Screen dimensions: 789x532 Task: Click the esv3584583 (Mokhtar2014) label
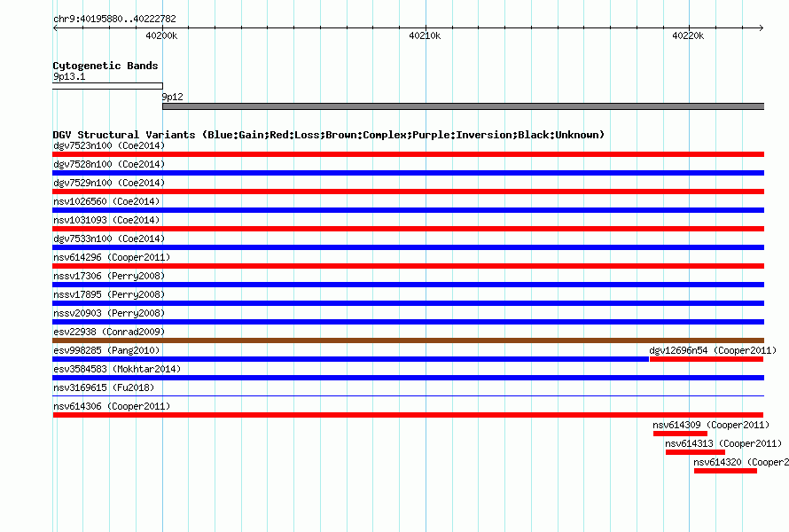click(117, 370)
